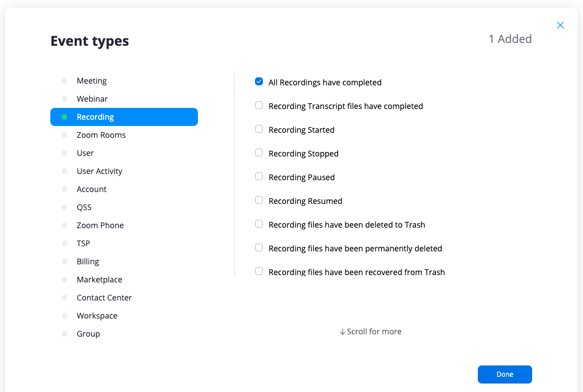Click the Done button
Screen dimensions: 583x392
(x=504, y=374)
